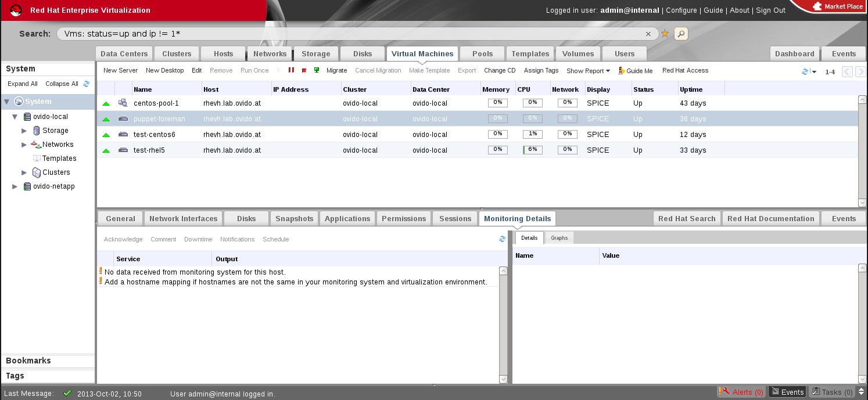
Task: Open the Templates main tab
Action: click(x=530, y=53)
